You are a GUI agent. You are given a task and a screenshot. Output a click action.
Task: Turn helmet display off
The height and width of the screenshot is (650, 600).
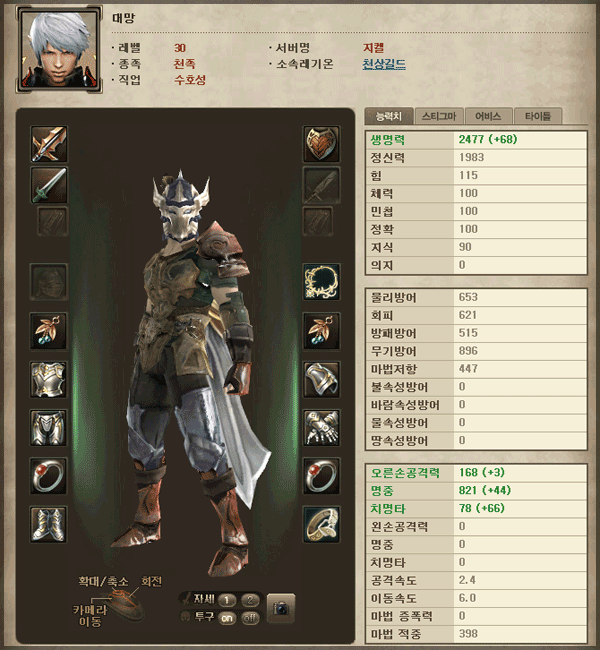pyautogui.click(x=250, y=618)
